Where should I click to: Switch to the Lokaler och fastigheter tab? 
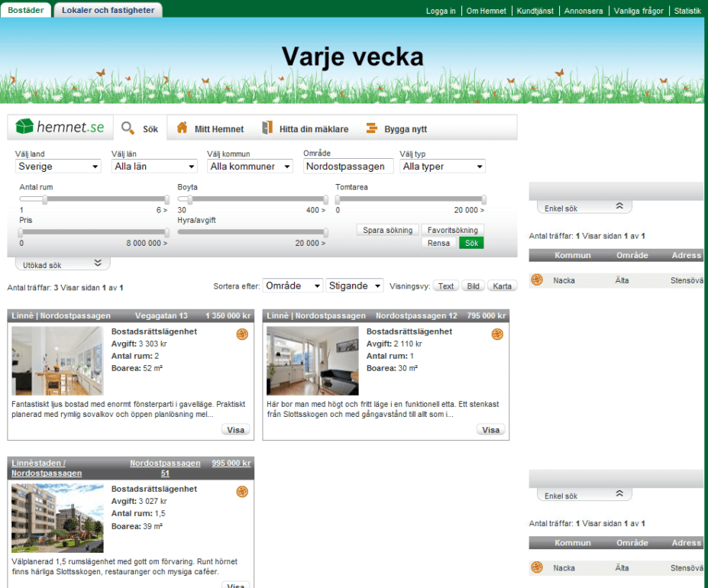click(108, 10)
